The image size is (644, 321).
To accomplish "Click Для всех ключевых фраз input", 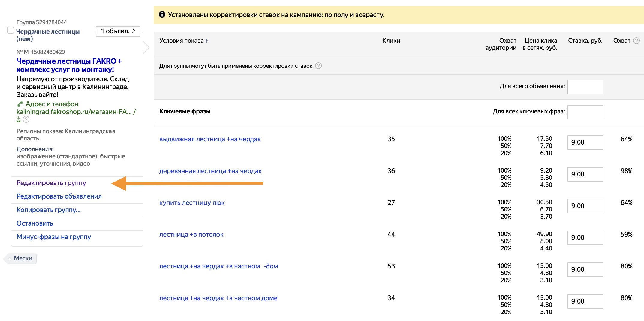I will [x=585, y=112].
